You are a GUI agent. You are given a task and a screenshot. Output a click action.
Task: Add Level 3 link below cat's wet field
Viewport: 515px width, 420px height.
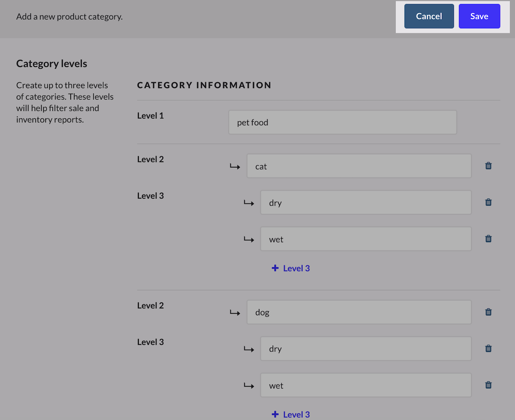pos(291,268)
